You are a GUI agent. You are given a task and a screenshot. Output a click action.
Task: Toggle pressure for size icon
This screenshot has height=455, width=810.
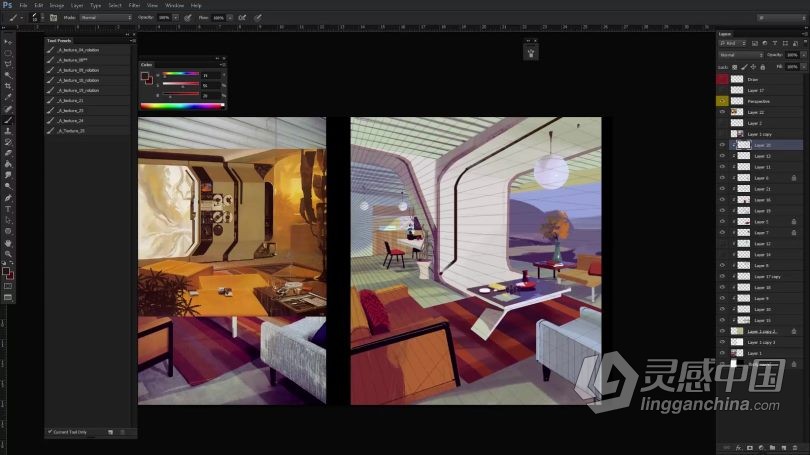[257, 18]
